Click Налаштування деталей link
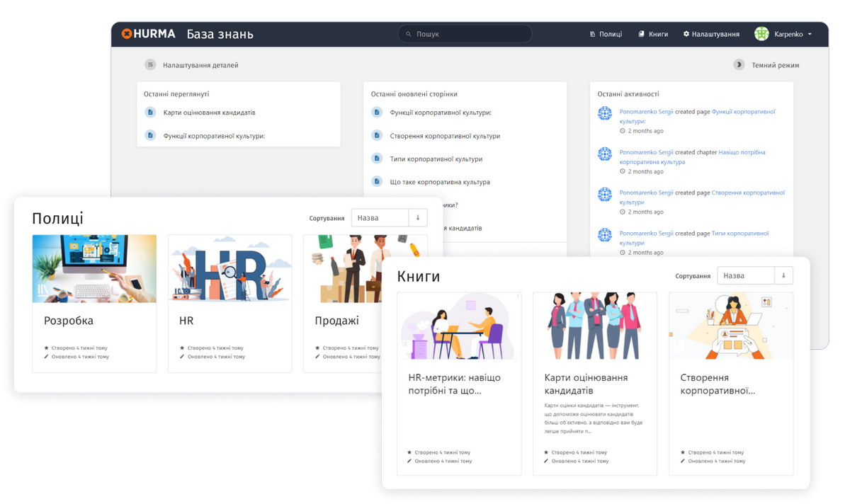The height and width of the screenshot is (504, 850). coord(200,65)
